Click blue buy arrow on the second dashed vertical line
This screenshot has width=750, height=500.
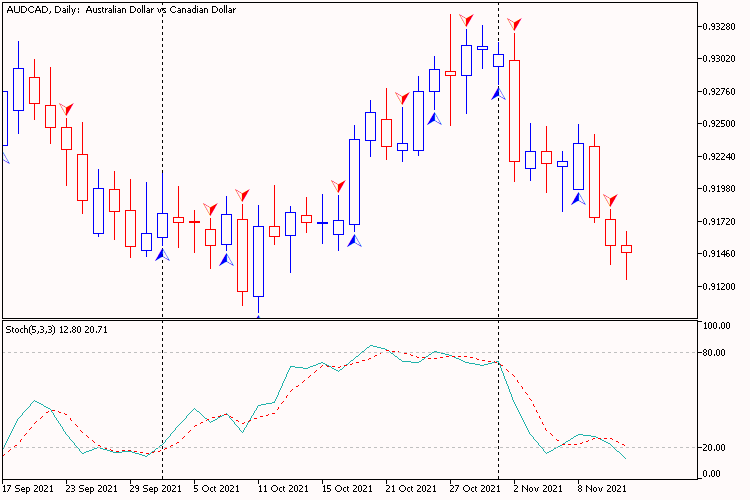click(498, 93)
